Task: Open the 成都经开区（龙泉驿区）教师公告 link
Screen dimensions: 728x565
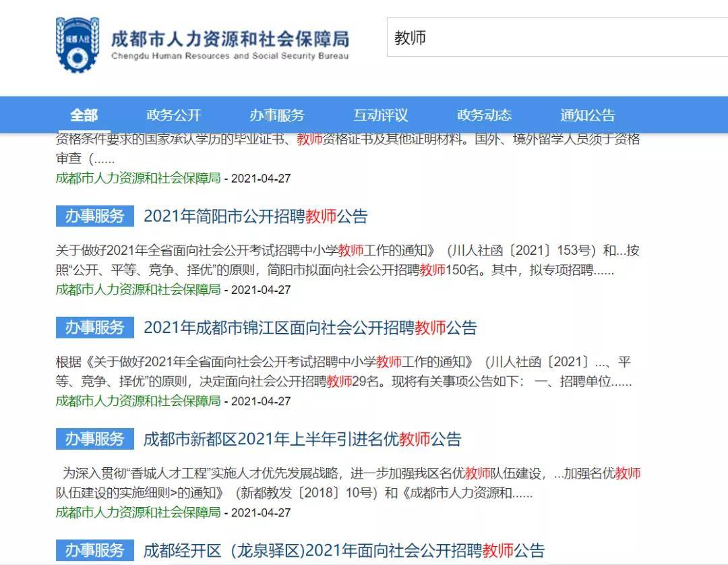Action: (x=344, y=550)
